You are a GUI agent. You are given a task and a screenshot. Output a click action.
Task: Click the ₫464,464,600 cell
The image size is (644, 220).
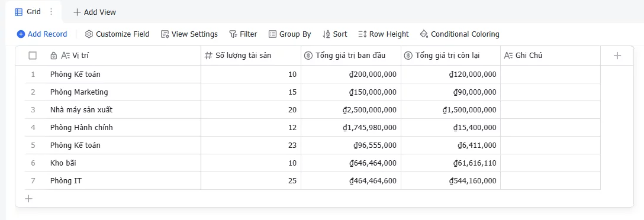(x=351, y=180)
